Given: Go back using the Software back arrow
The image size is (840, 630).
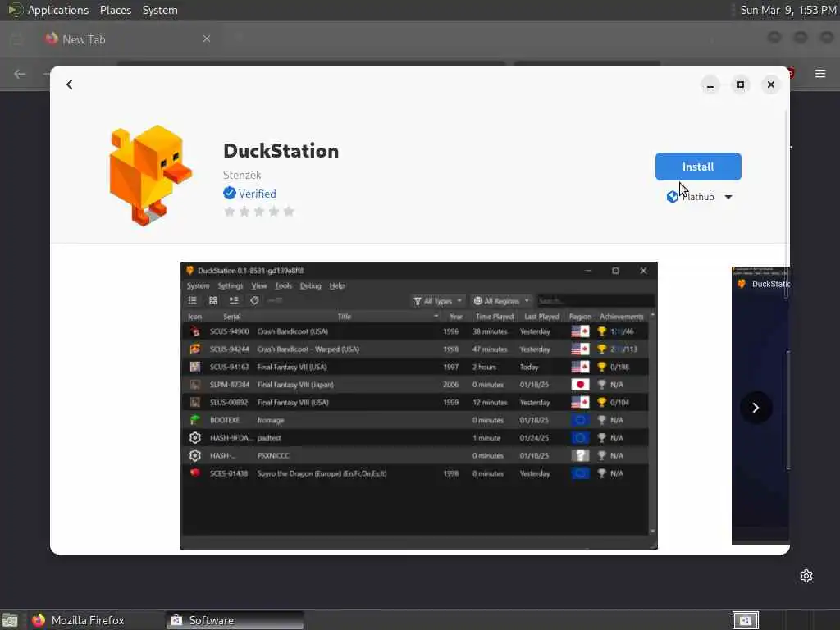Looking at the screenshot, I should 70,84.
